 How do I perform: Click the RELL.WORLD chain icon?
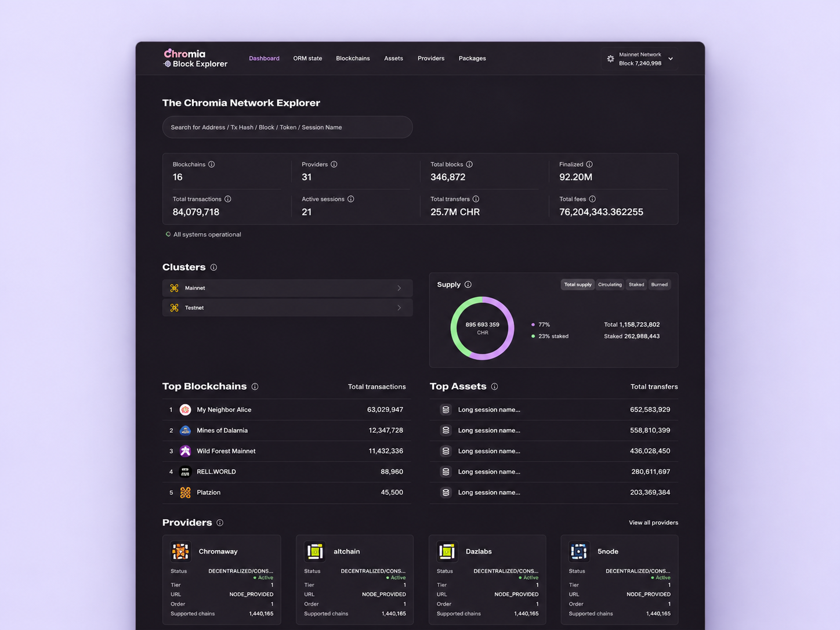185,472
